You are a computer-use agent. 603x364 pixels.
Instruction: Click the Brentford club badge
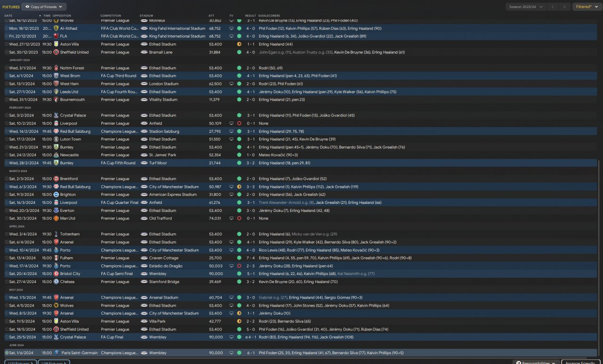click(56, 179)
